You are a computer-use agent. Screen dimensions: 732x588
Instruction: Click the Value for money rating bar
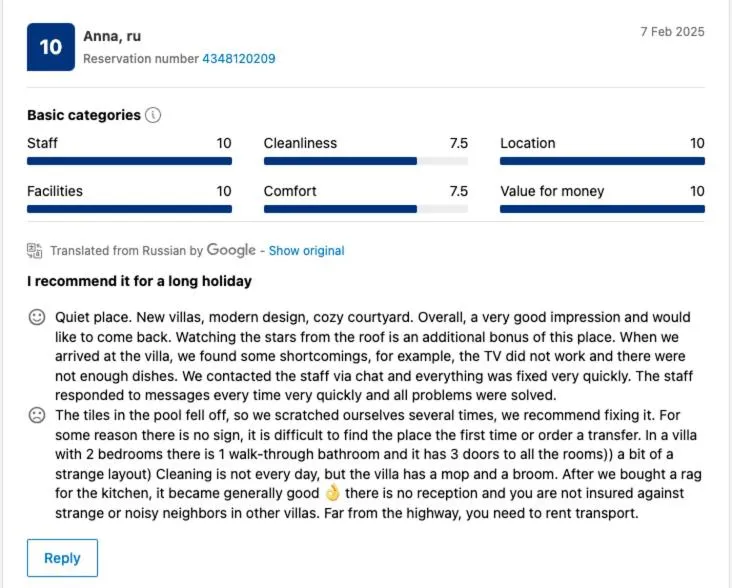coord(602,209)
